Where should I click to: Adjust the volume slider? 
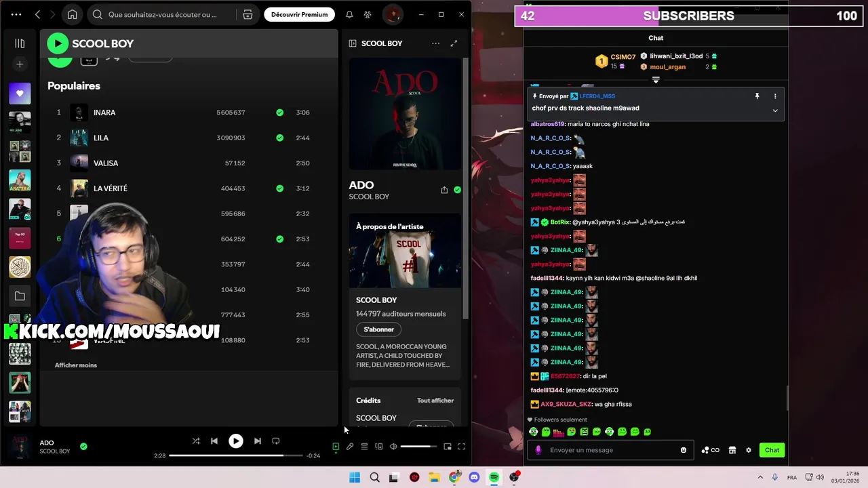tap(418, 447)
